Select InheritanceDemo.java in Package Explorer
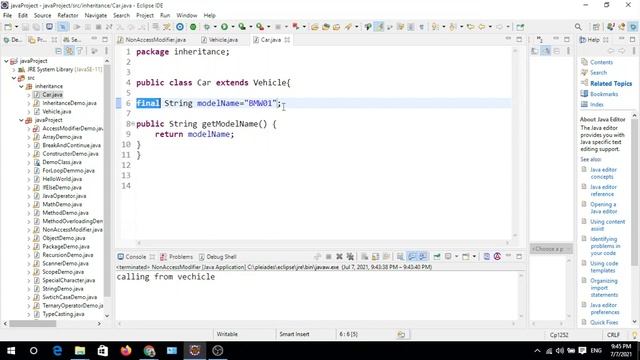Image resolution: width=640 pixels, height=360 pixels. [x=69, y=103]
